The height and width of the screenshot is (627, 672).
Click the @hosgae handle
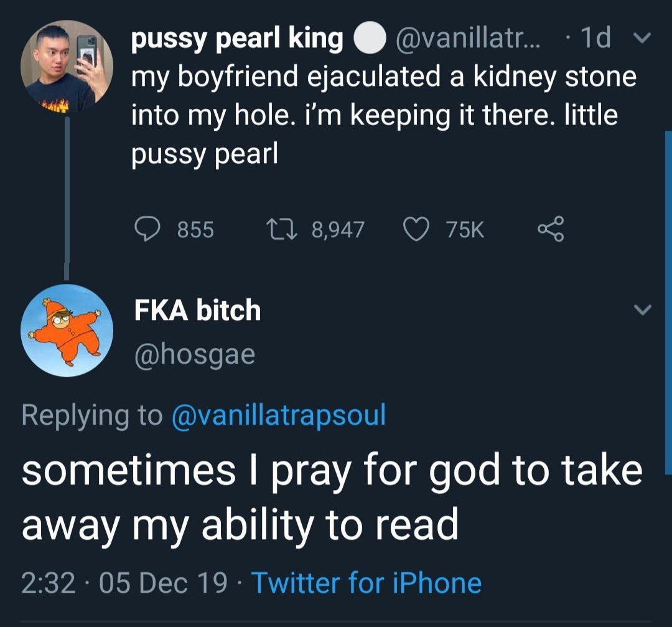coord(195,354)
